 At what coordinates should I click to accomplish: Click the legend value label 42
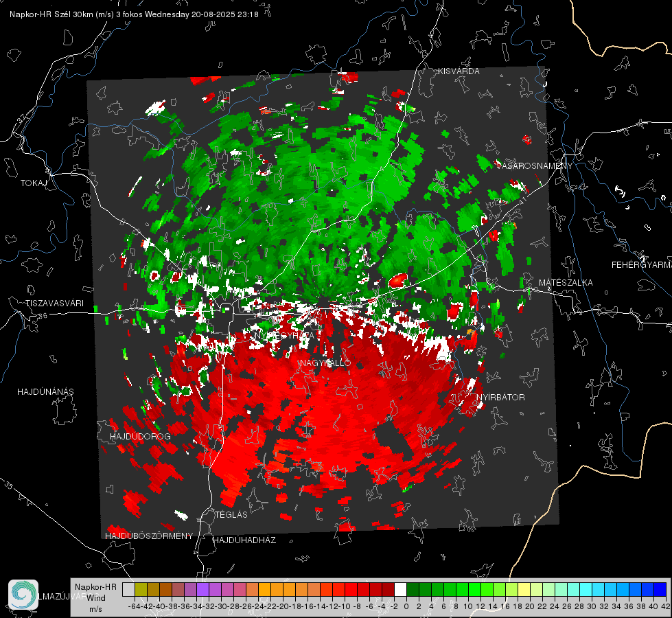(x=665, y=606)
